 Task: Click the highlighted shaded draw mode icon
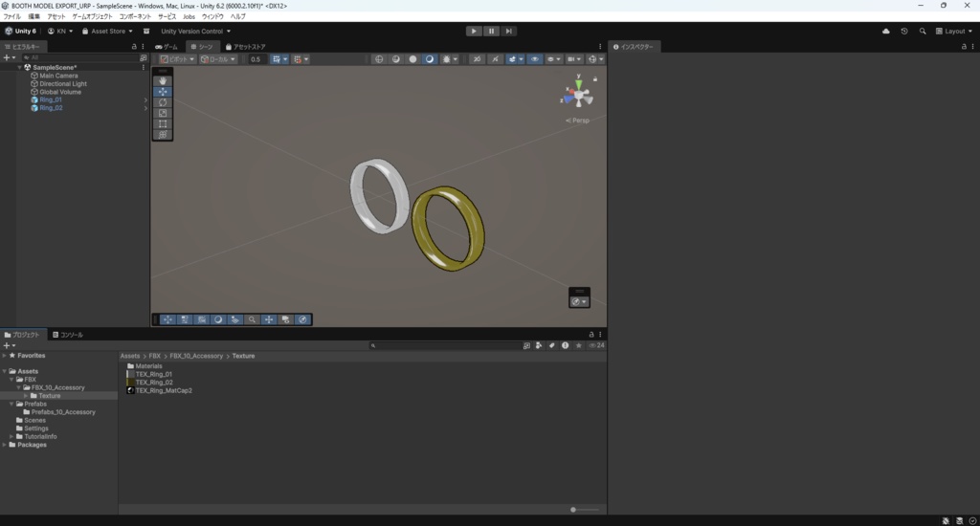pyautogui.click(x=430, y=59)
